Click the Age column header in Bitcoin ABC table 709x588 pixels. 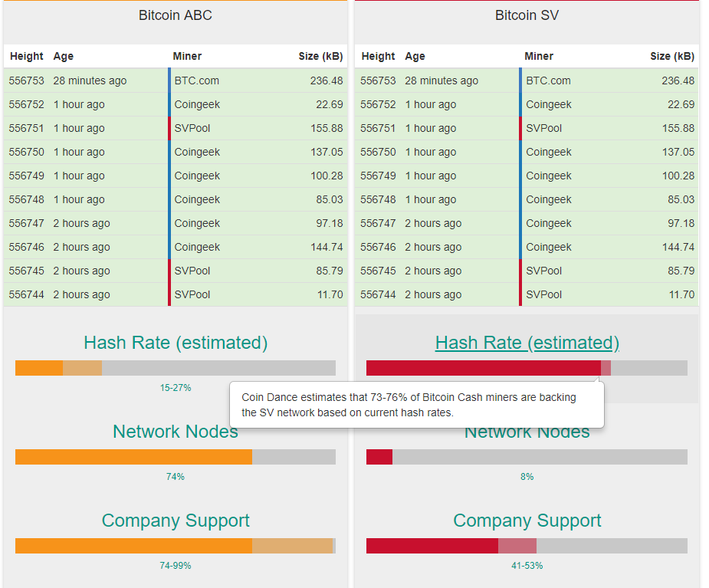pos(64,56)
